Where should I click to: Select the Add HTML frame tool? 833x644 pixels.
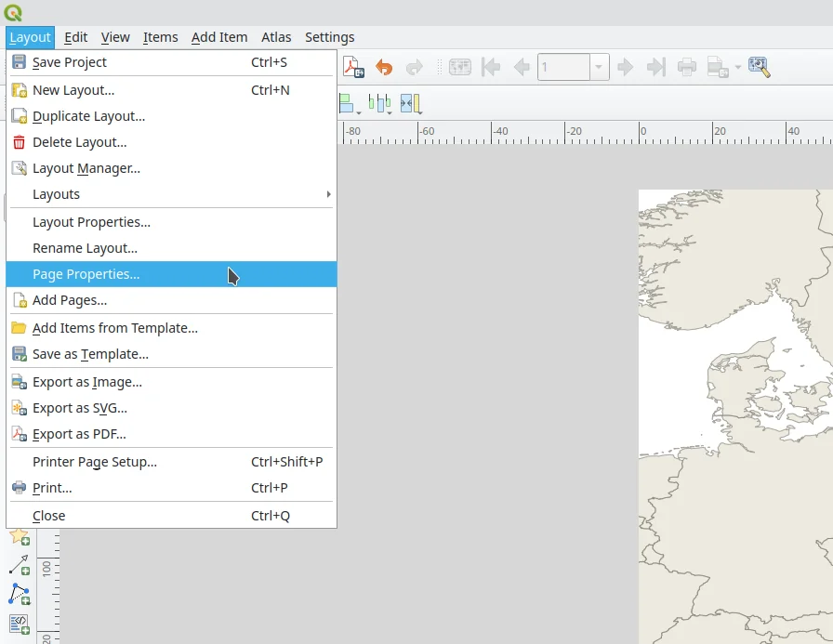click(19, 624)
